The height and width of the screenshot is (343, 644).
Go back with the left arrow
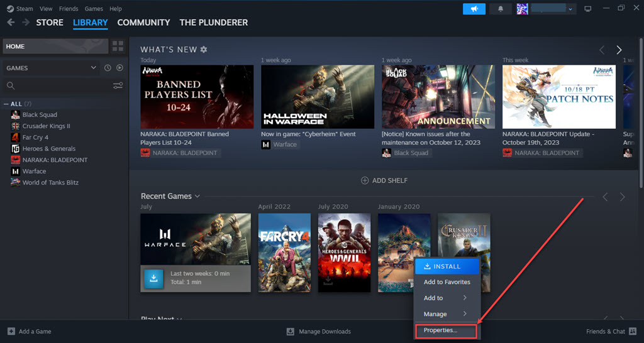11,22
